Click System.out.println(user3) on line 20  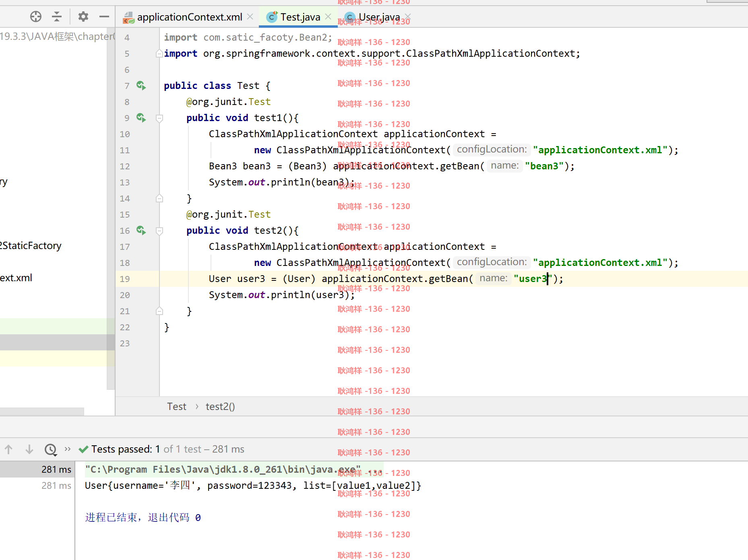point(282,294)
